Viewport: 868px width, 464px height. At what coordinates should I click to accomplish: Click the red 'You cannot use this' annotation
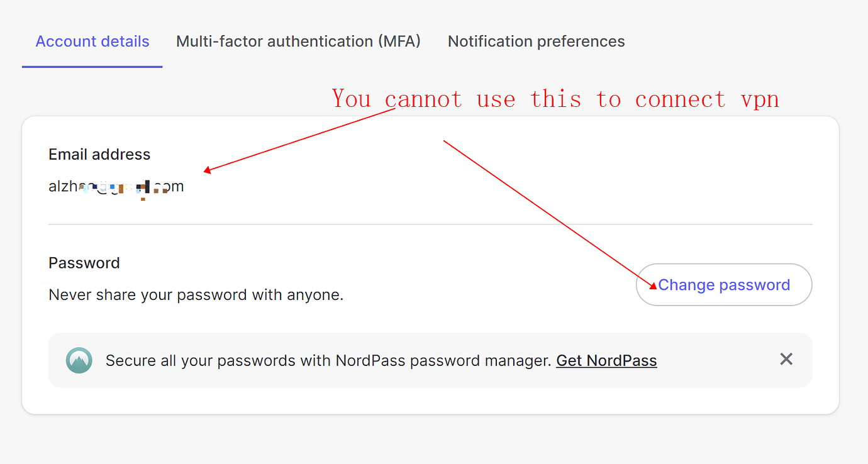point(555,99)
